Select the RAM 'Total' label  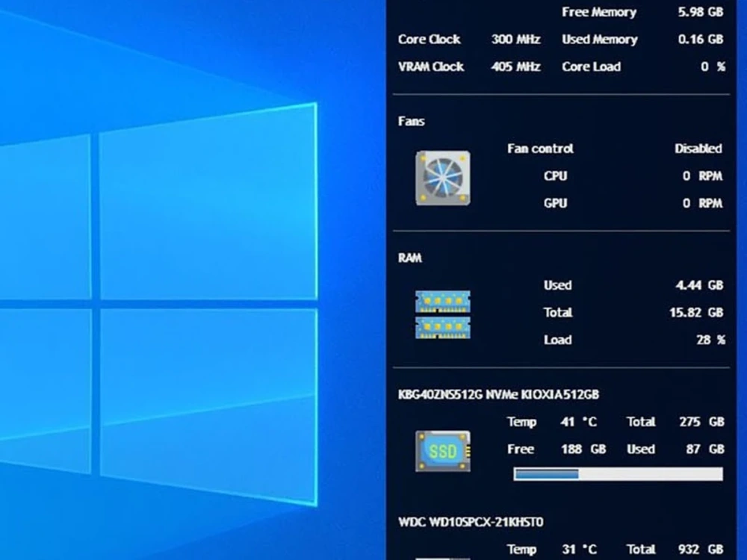558,312
